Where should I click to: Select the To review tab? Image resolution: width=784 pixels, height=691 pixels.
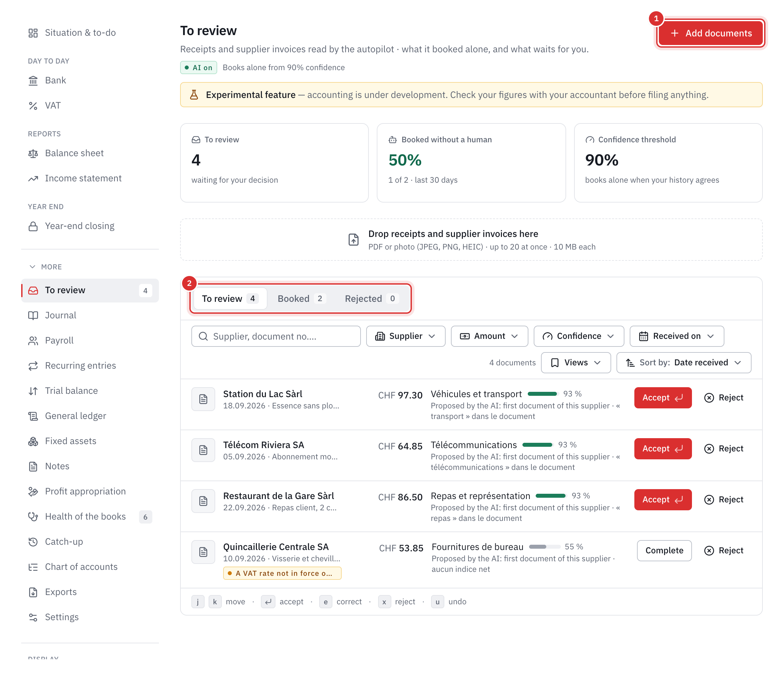tap(230, 299)
